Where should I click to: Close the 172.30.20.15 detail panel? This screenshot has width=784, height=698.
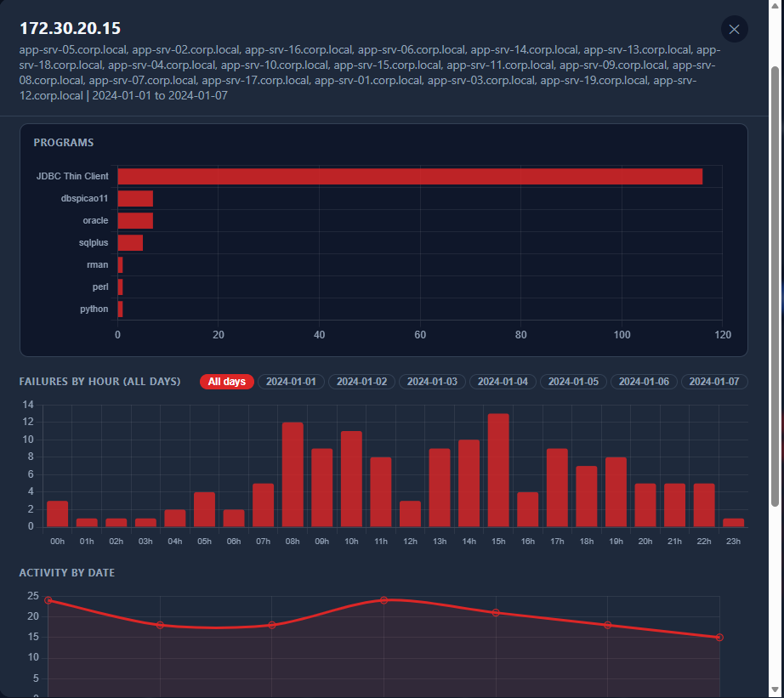[734, 30]
